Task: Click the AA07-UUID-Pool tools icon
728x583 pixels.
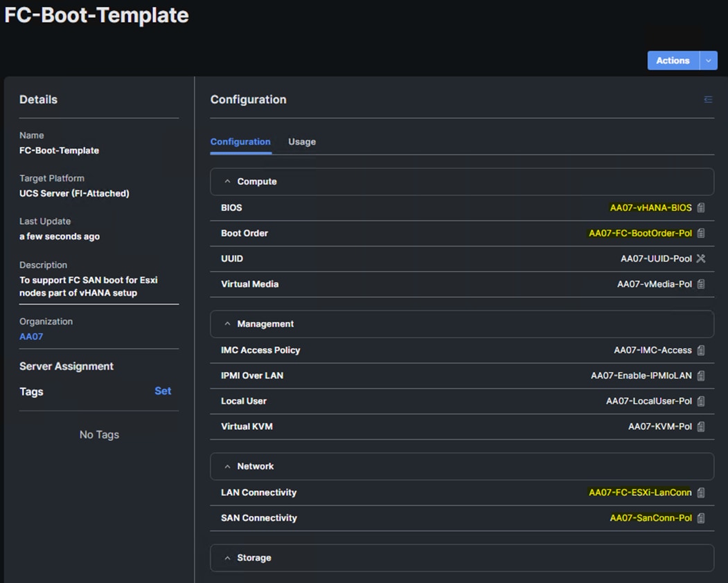Action: pos(701,258)
